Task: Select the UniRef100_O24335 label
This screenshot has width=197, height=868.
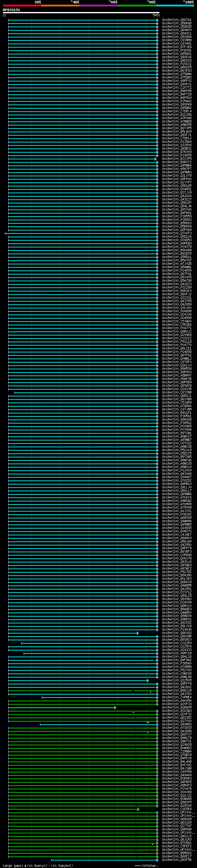Action: [x=177, y=389]
